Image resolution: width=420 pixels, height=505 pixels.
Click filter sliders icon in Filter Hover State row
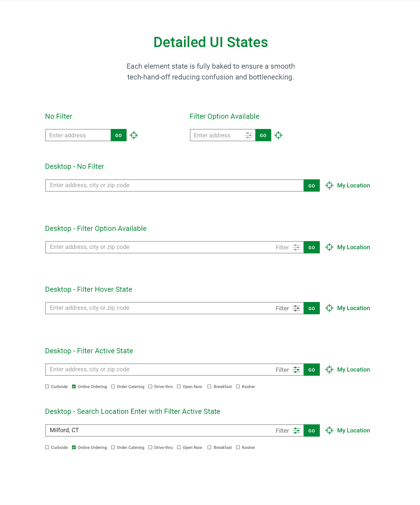(x=296, y=308)
